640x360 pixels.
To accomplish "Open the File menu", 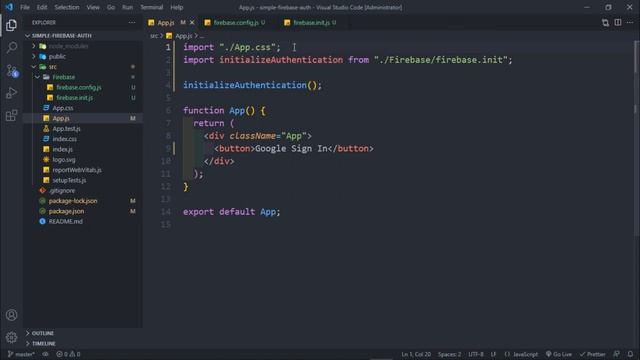I will [25, 7].
